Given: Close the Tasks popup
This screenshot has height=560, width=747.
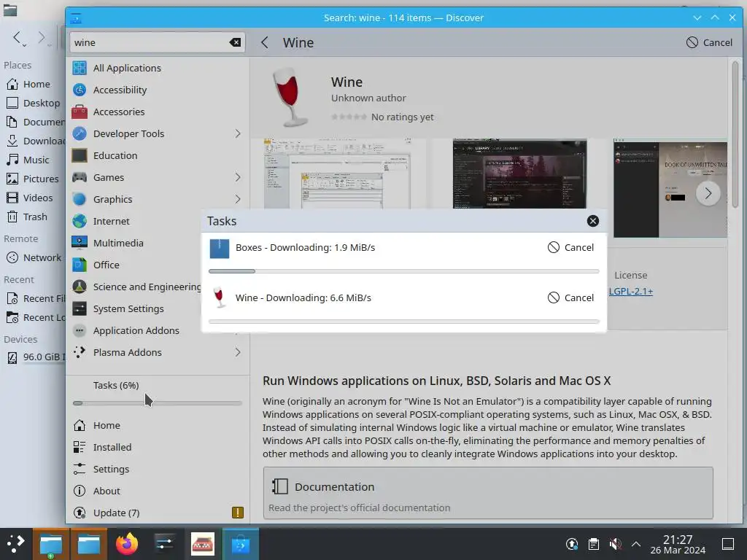Looking at the screenshot, I should [x=592, y=221].
